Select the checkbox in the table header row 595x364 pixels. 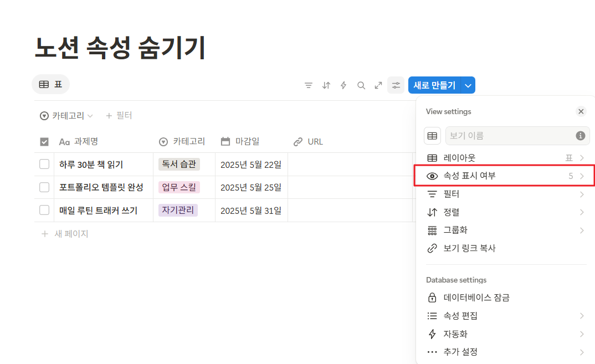coord(44,141)
